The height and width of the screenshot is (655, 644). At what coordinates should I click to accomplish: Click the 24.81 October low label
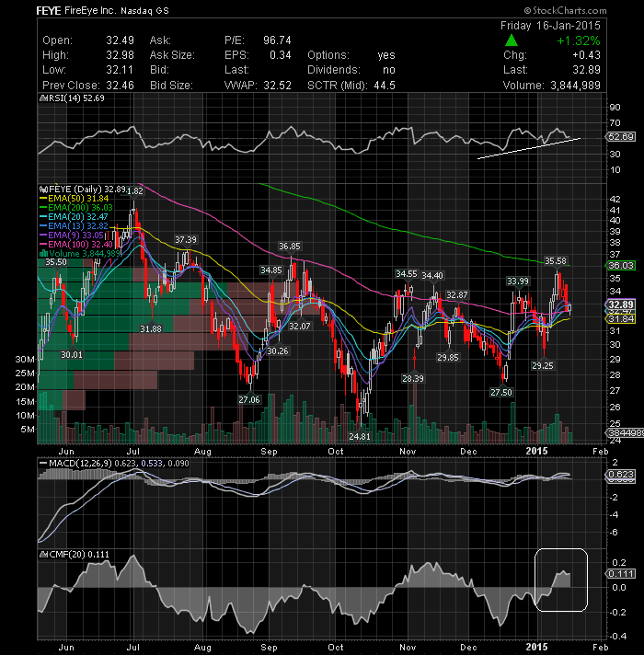pyautogui.click(x=360, y=437)
